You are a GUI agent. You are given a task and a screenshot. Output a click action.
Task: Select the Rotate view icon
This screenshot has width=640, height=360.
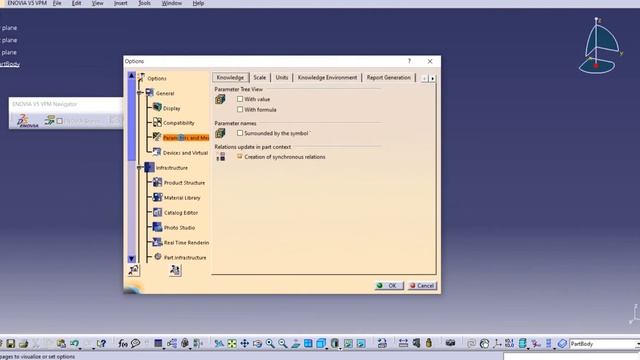pyautogui.click(x=258, y=344)
